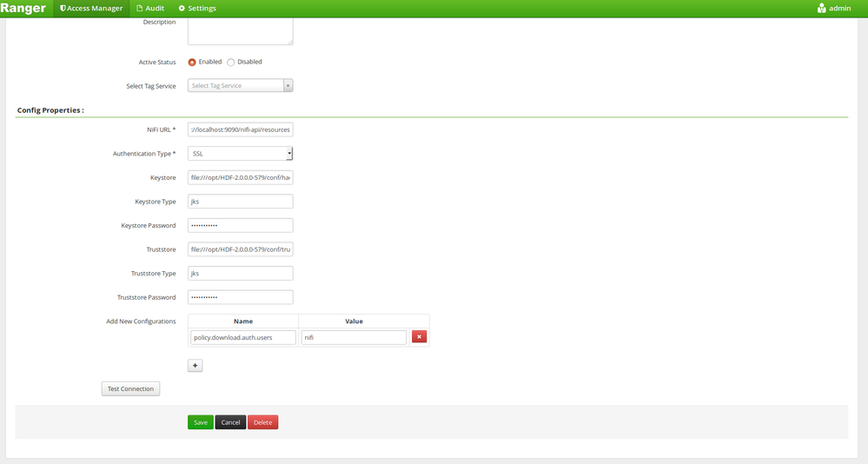Click the Ranger logo
This screenshot has width=868, height=464.
click(x=23, y=9)
